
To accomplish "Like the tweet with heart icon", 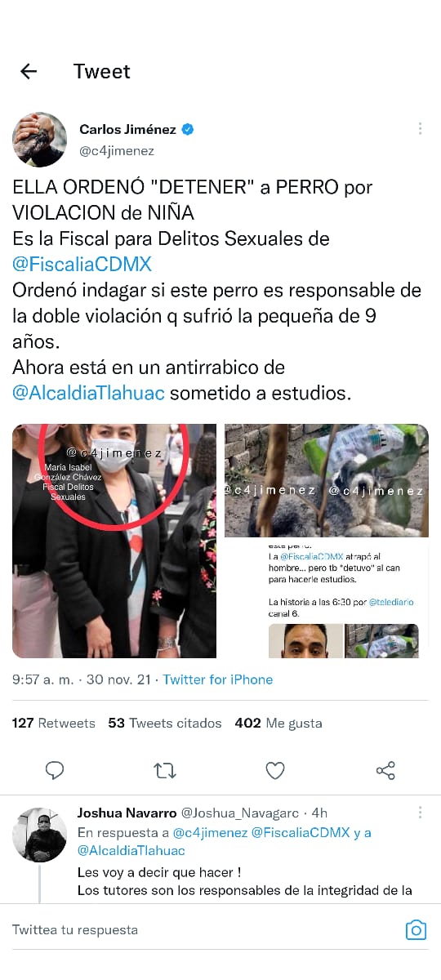I will click(275, 770).
